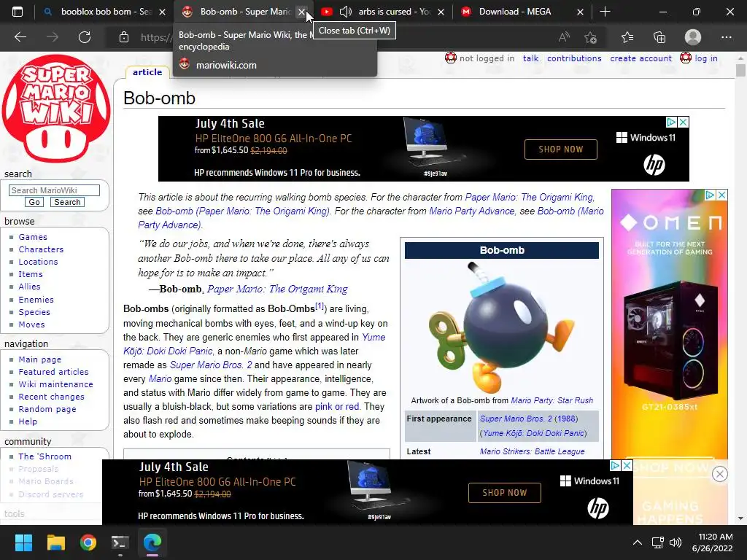Open AdChoices on the top HP banner
Viewport: 747px width, 560px height.
(x=671, y=122)
